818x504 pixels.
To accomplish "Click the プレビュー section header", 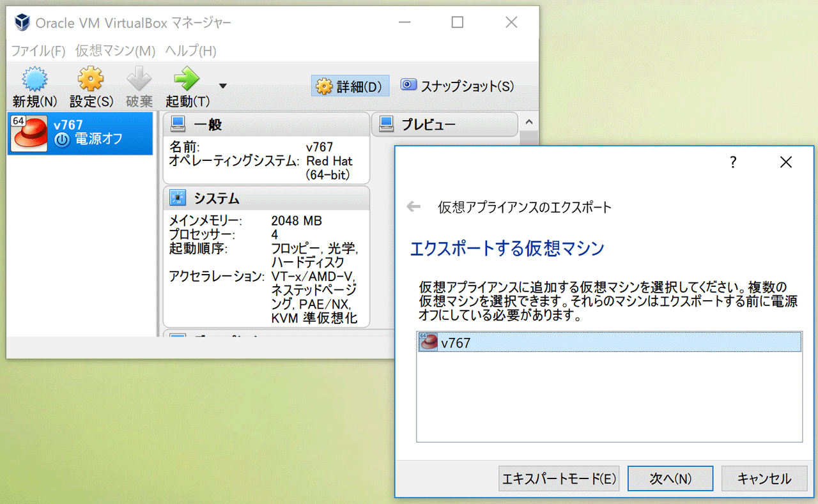I will click(x=445, y=125).
